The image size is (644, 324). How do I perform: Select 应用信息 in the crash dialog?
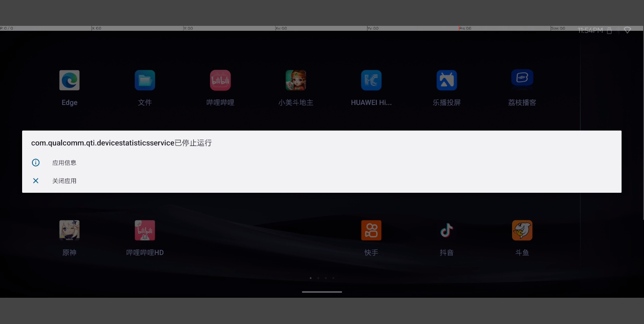(64, 163)
